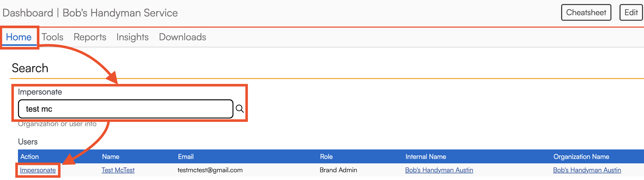Image resolution: width=644 pixels, height=180 pixels.
Task: Open the Tools tab
Action: tap(52, 37)
